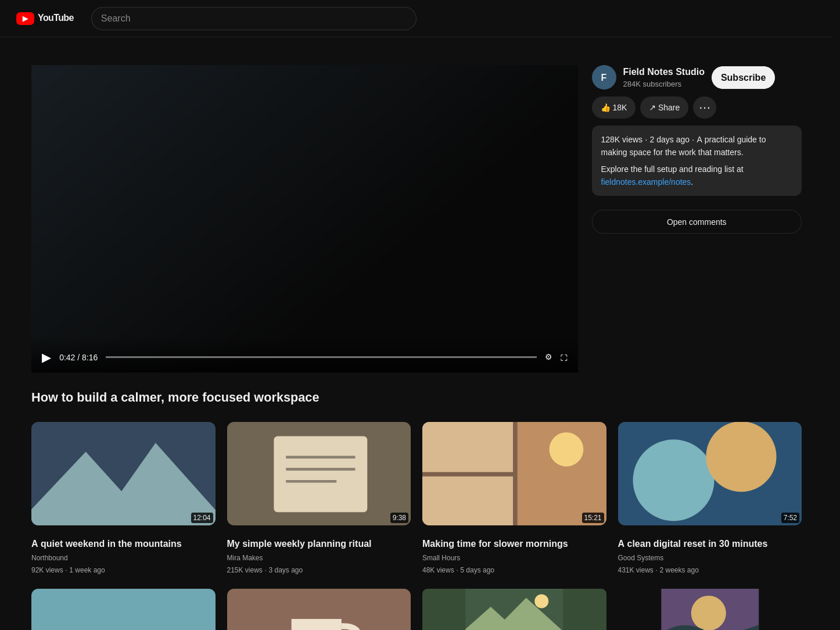Click '48K views · 5 days ago' text
The width and height of the screenshot is (840, 630).
coord(458,570)
